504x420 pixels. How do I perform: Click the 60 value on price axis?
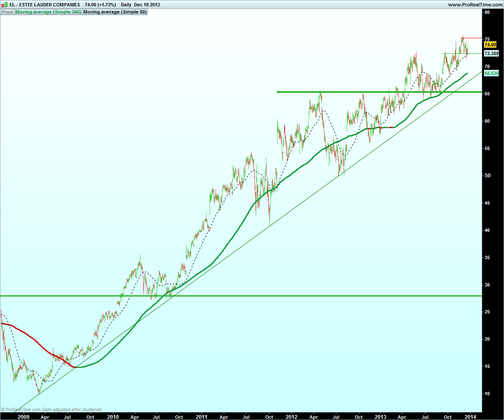point(487,121)
